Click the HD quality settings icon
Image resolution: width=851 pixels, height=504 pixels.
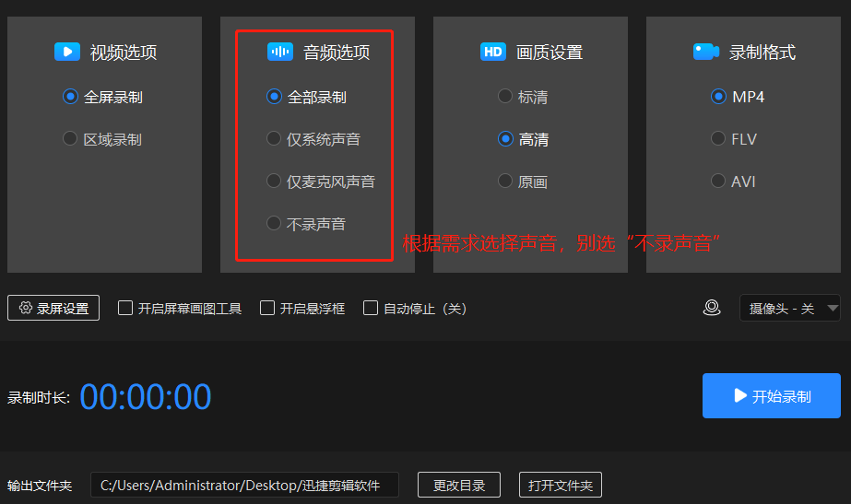[492, 53]
